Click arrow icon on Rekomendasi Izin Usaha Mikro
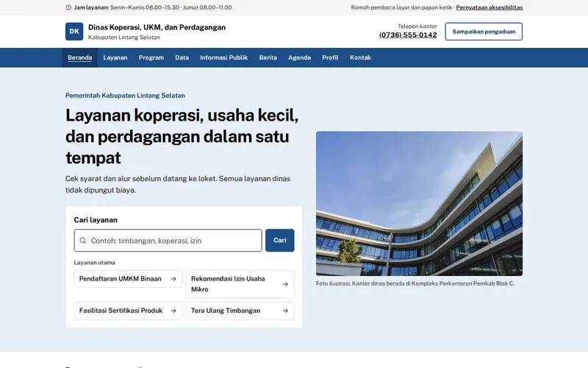Screen dimensions: 588x368 285,284
